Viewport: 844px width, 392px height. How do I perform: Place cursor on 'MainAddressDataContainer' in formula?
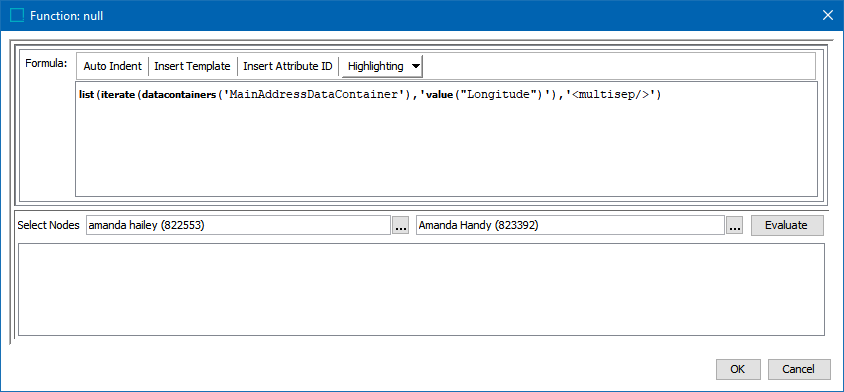(x=315, y=95)
